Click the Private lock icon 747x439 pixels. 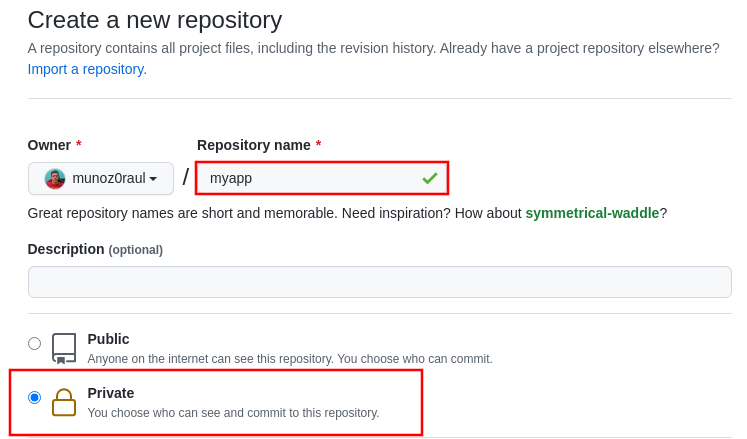pos(64,402)
